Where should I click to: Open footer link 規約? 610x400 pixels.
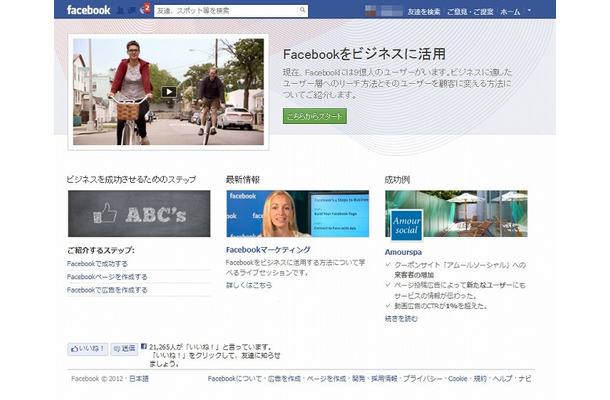(x=480, y=379)
